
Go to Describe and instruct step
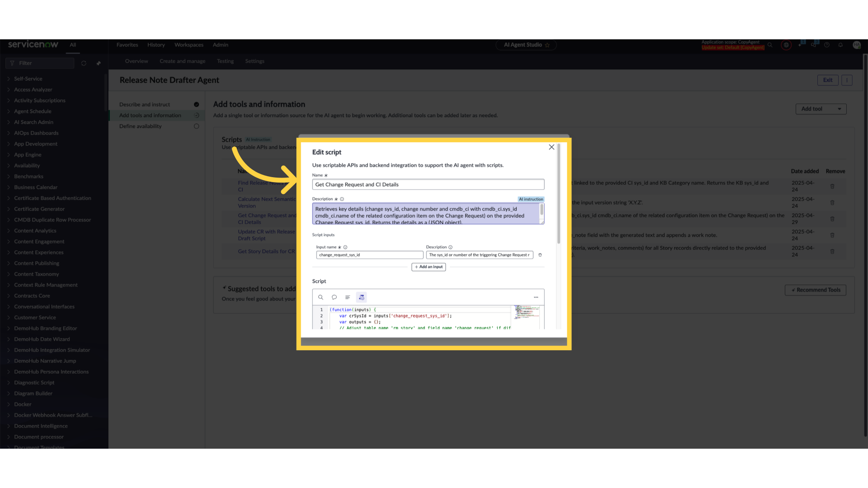click(x=145, y=104)
